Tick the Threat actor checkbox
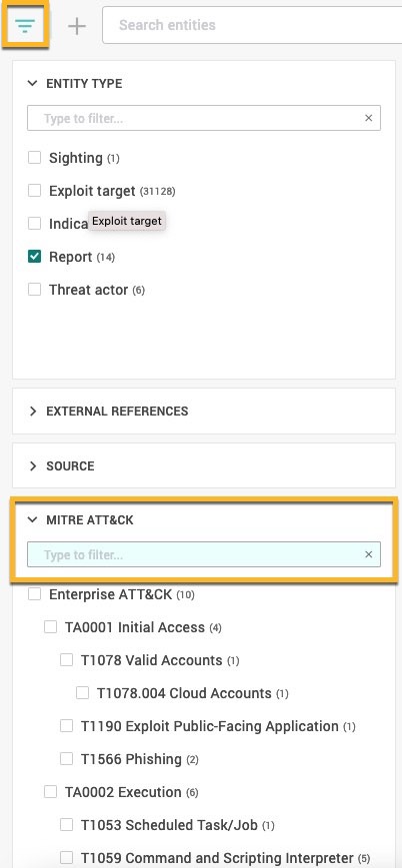The height and width of the screenshot is (868, 402). [34, 289]
